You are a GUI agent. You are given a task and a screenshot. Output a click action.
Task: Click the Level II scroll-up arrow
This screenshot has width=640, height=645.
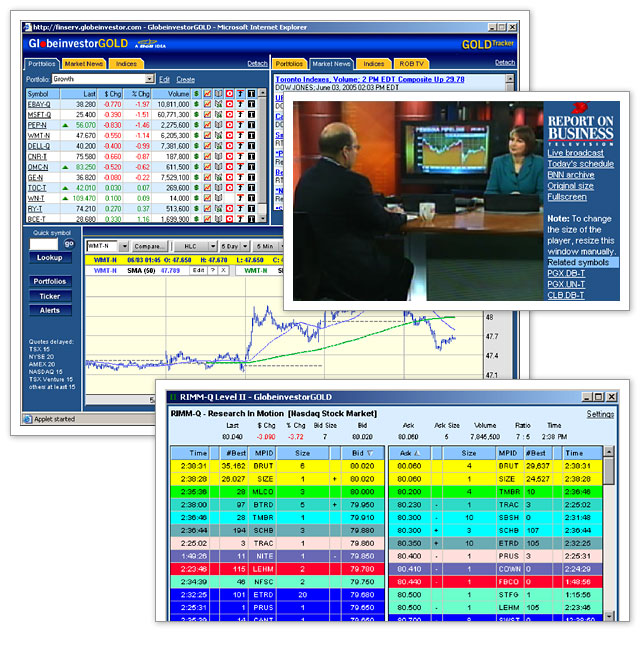click(x=608, y=451)
